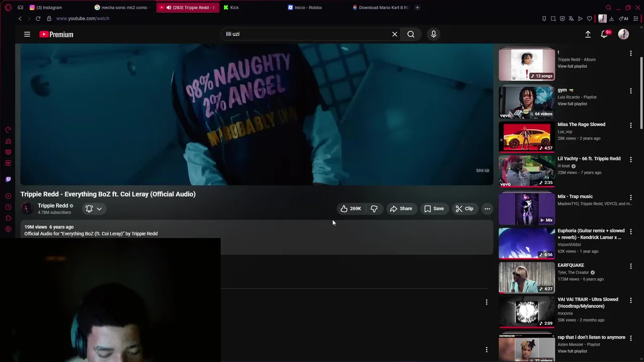Image resolution: width=644 pixels, height=362 pixels.
Task: Open the Trippie Redd channel name link
Action: pyautogui.click(x=53, y=206)
